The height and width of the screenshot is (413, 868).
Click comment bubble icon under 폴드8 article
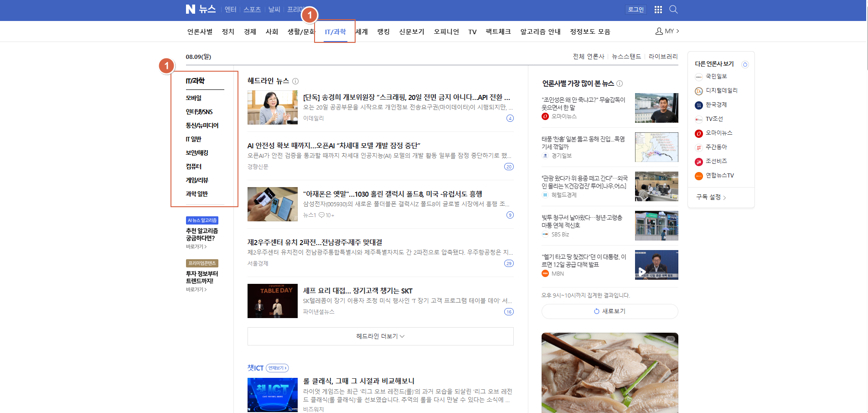[321, 215]
